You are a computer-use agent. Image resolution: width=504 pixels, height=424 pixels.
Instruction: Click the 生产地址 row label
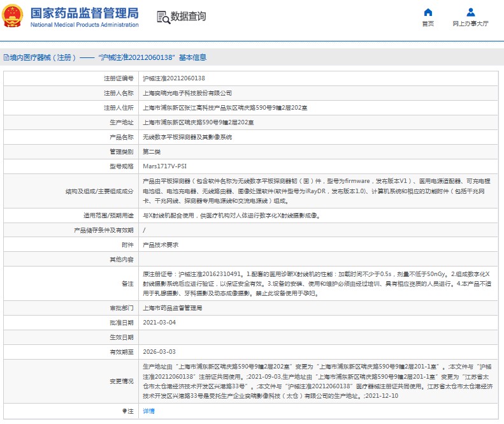pos(122,122)
